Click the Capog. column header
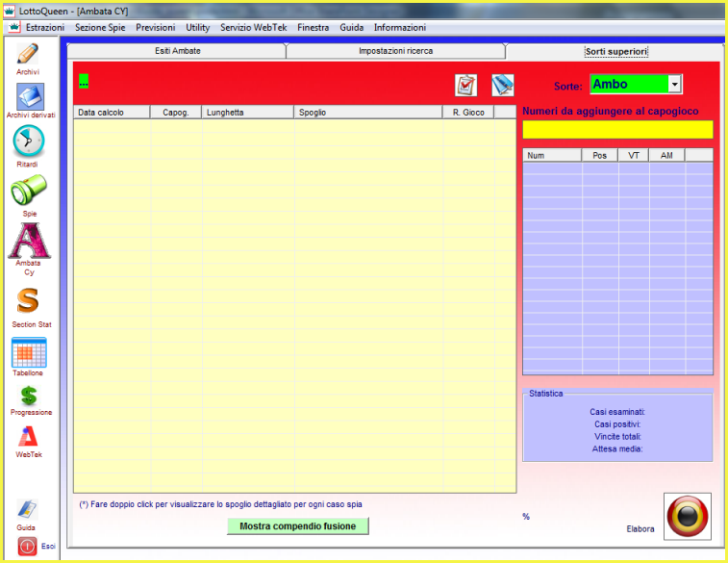728x563 pixels. [x=176, y=113]
